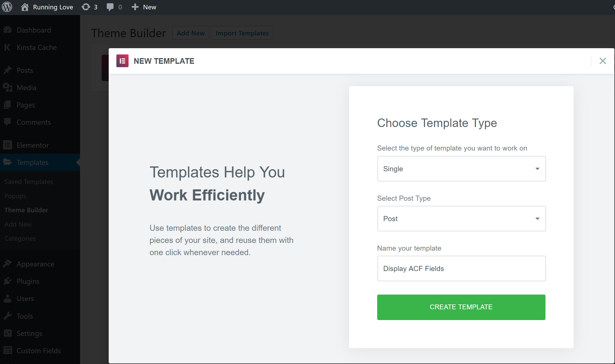Screen dimensions: 615x364
Task: Expand the Select Post Type dropdown
Action: click(x=461, y=218)
